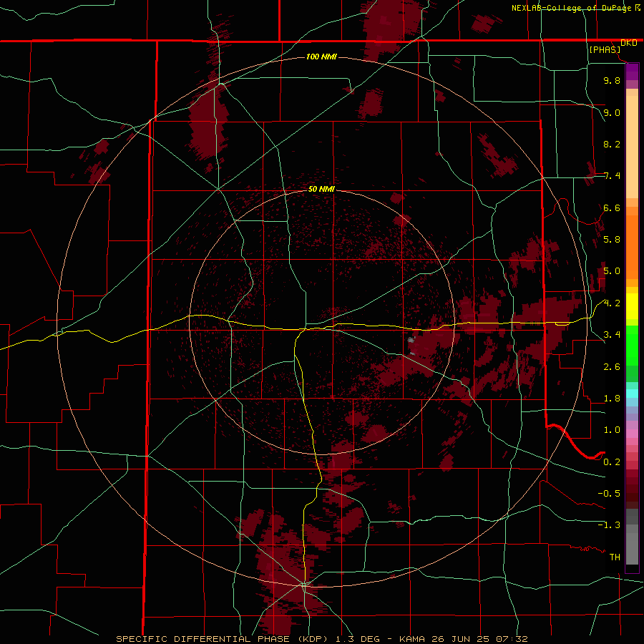
Task: Click the pink legend color band
Action: tap(632, 434)
